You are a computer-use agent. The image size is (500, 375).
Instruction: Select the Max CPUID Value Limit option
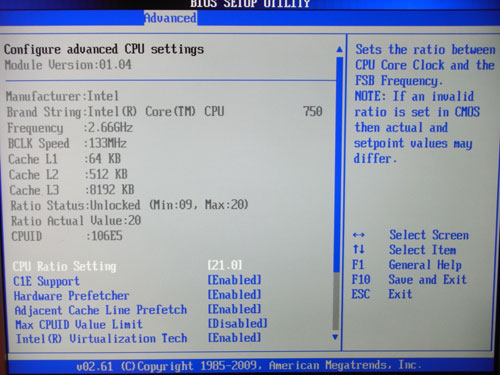pos(79,325)
